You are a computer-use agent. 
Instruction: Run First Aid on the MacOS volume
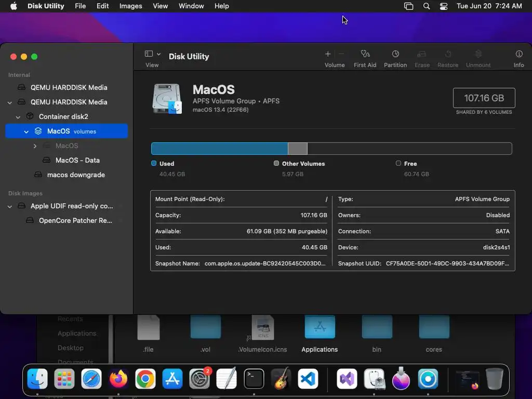pyautogui.click(x=365, y=54)
